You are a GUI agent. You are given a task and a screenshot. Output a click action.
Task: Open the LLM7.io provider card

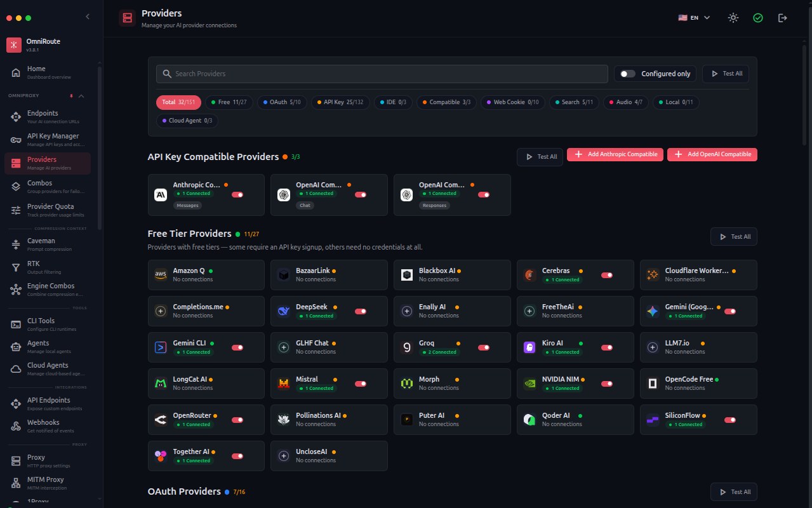click(x=698, y=347)
